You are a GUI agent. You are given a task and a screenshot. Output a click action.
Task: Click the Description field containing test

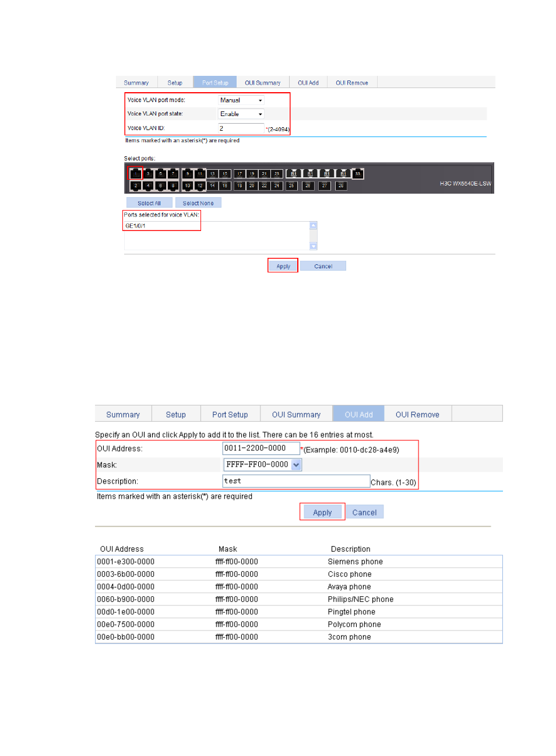coord(296,481)
